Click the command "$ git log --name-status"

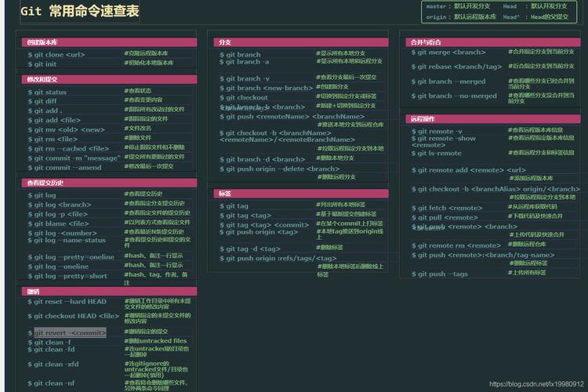[x=67, y=240]
